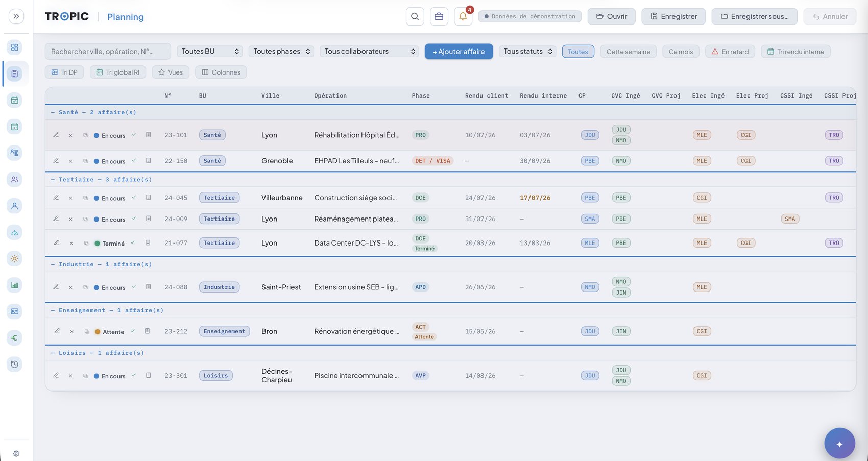
Task: Click duplicate icon for affair 24-045
Action: click(x=85, y=198)
